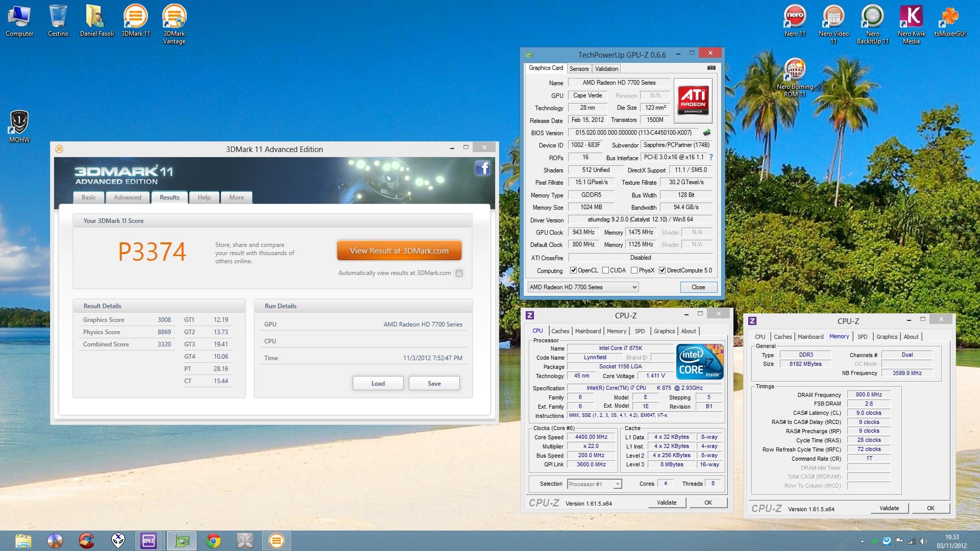
Task: Open the GPU selection dropdown in GPU-Z
Action: pos(583,287)
